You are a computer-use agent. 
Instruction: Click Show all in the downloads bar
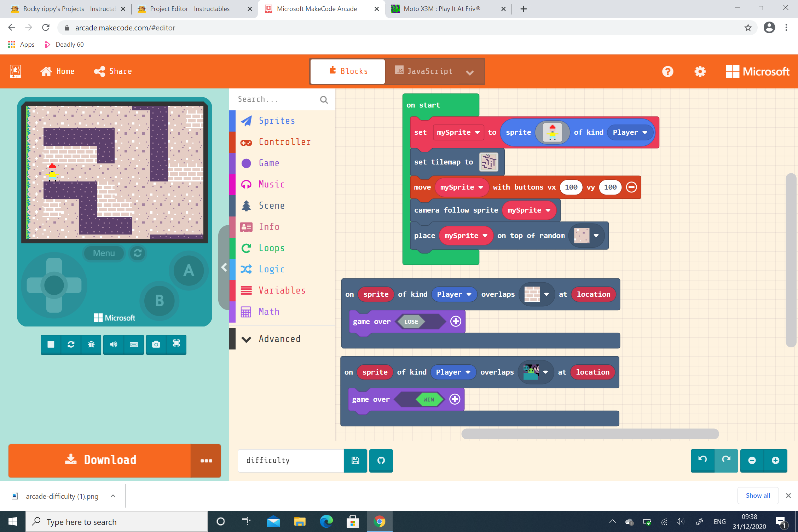pyautogui.click(x=758, y=495)
